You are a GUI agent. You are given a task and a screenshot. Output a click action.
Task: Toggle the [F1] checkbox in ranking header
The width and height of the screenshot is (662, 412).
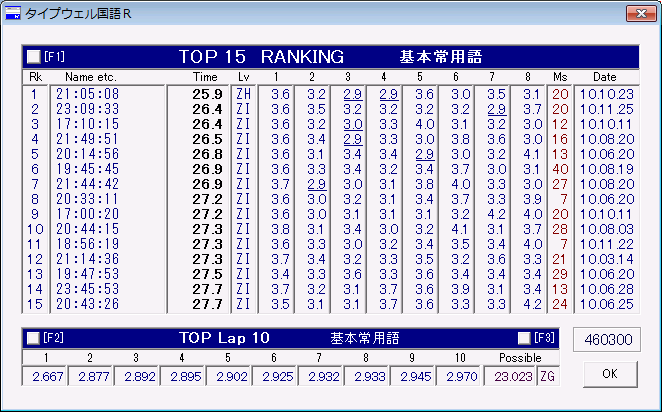(33, 57)
